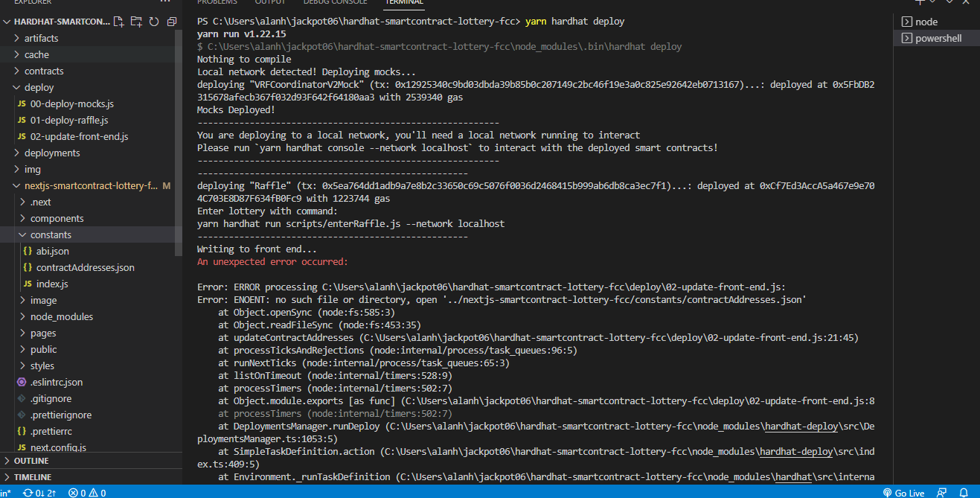Switch to the PROBLEMS tab
This screenshot has width=980, height=498.
pos(217,2)
